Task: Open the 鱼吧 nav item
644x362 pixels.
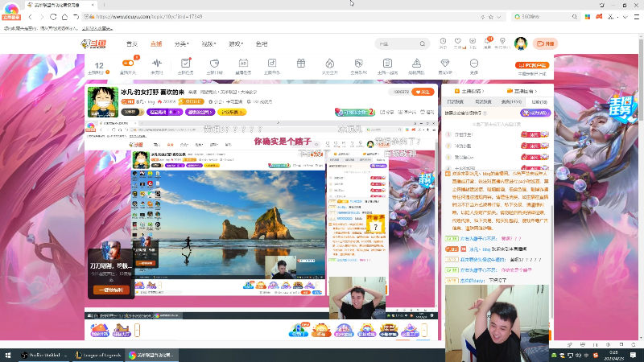Action: coord(261,44)
